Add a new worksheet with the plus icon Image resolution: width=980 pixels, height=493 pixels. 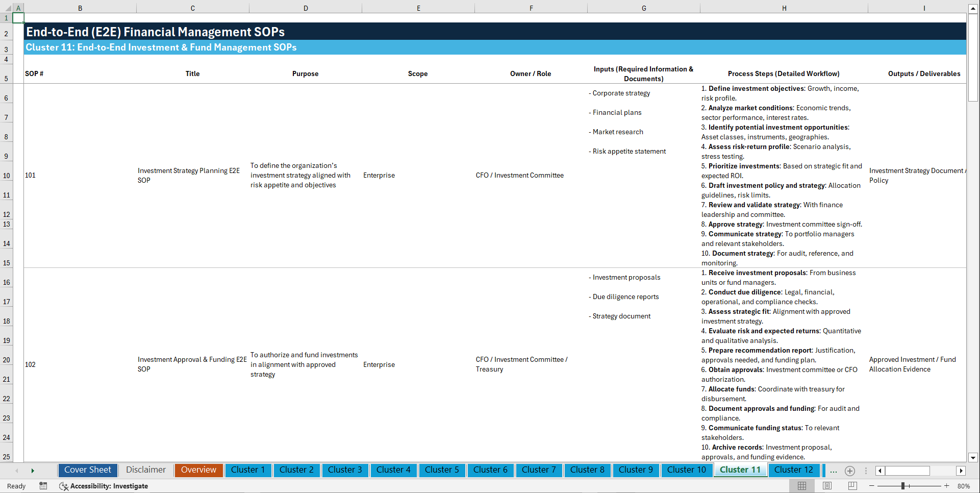coord(850,471)
